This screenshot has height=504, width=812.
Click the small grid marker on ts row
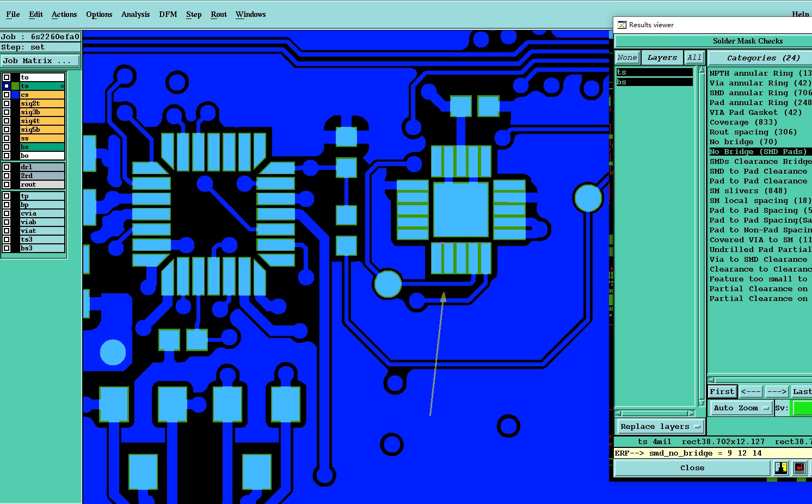tap(62, 86)
